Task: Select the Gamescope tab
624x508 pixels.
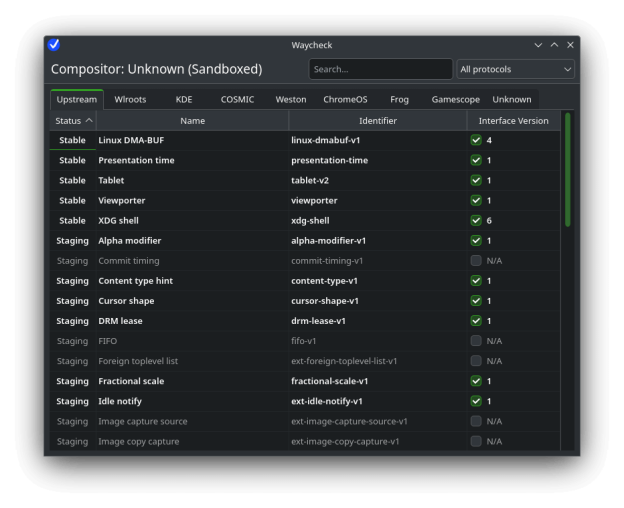Action: 455,100
